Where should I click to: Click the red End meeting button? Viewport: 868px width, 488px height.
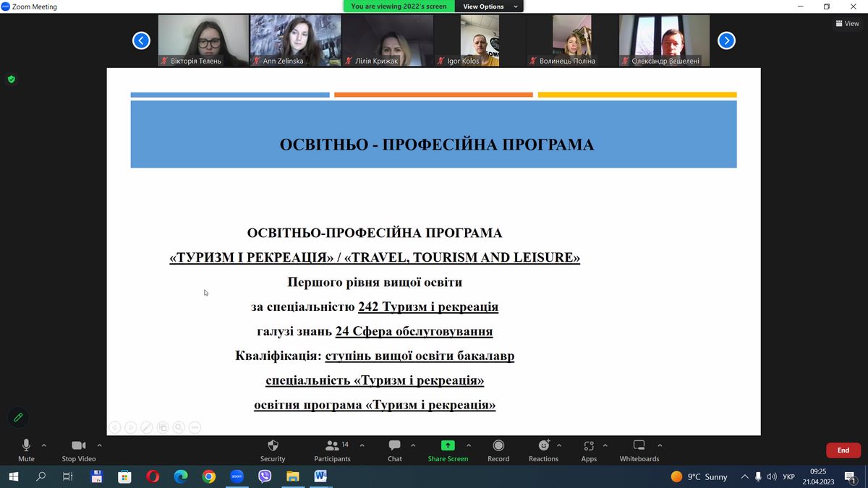(843, 450)
